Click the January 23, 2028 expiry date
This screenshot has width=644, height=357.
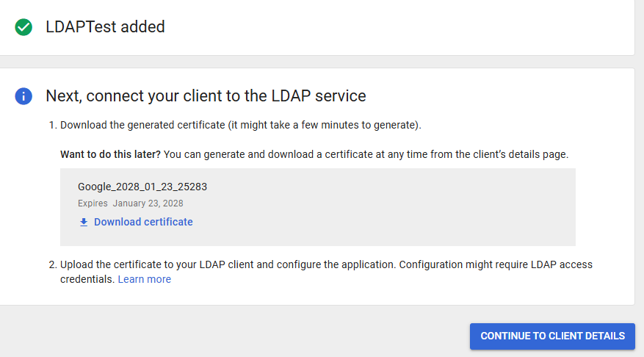point(148,203)
